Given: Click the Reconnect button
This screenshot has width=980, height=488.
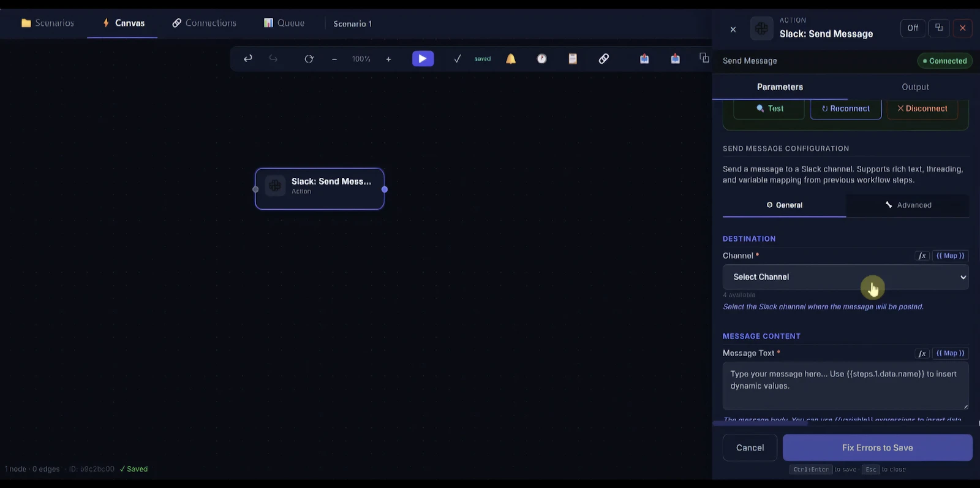Looking at the screenshot, I should [846, 109].
